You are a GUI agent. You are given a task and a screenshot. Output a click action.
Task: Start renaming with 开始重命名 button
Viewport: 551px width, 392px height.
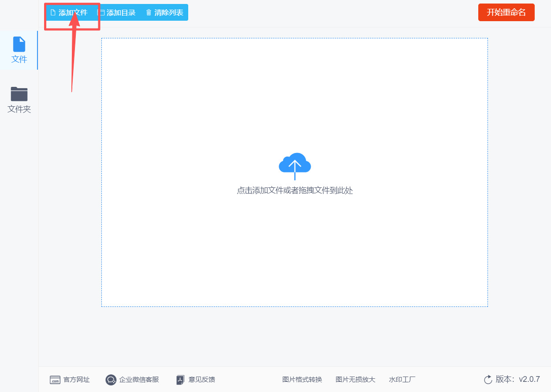point(506,12)
